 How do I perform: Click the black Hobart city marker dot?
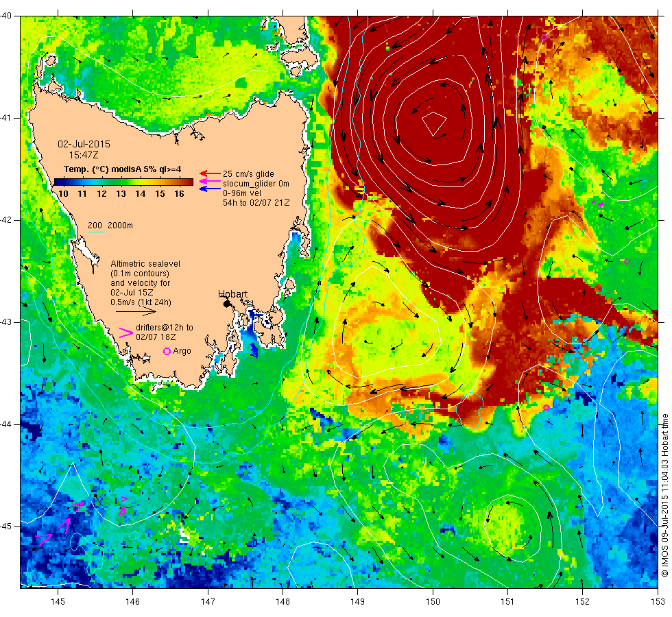click(227, 304)
